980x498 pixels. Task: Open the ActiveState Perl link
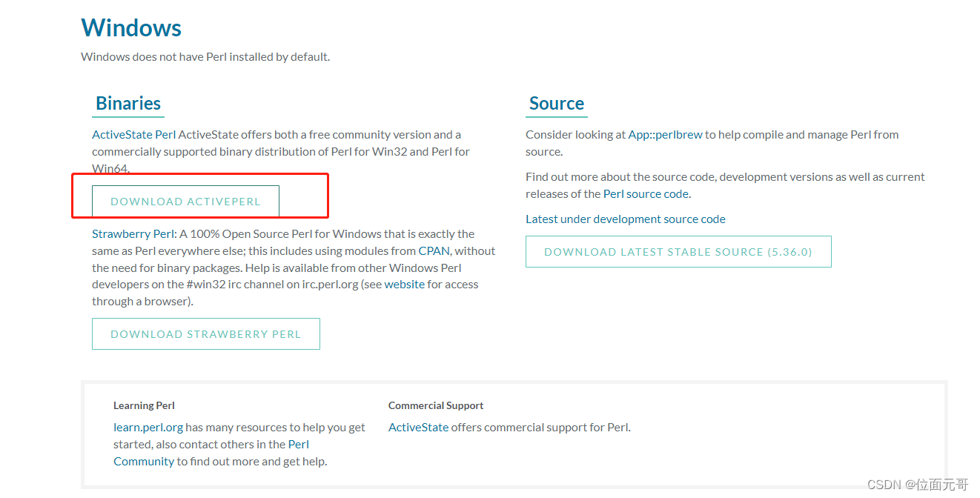coord(134,135)
